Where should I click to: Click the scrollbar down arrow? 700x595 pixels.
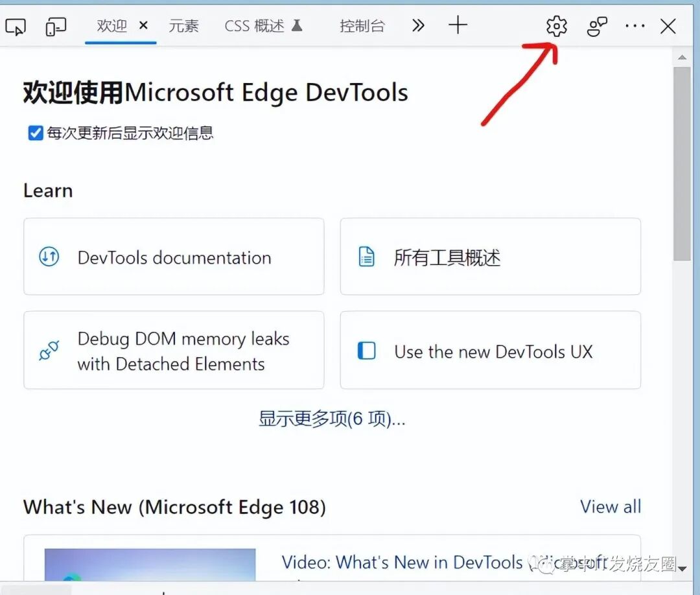point(682,568)
